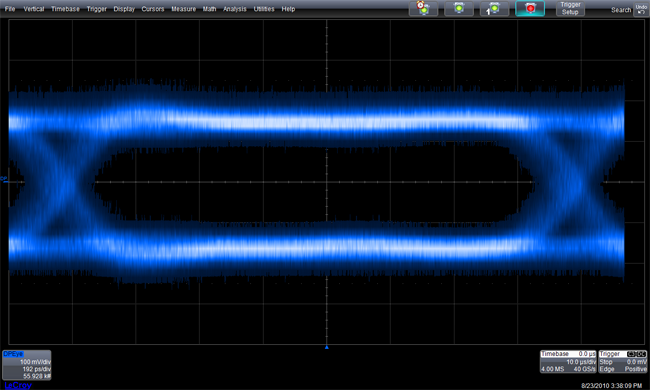Screen dimensions: 650x390
Task: Click the Undo button
Action: pyautogui.click(x=641, y=9)
